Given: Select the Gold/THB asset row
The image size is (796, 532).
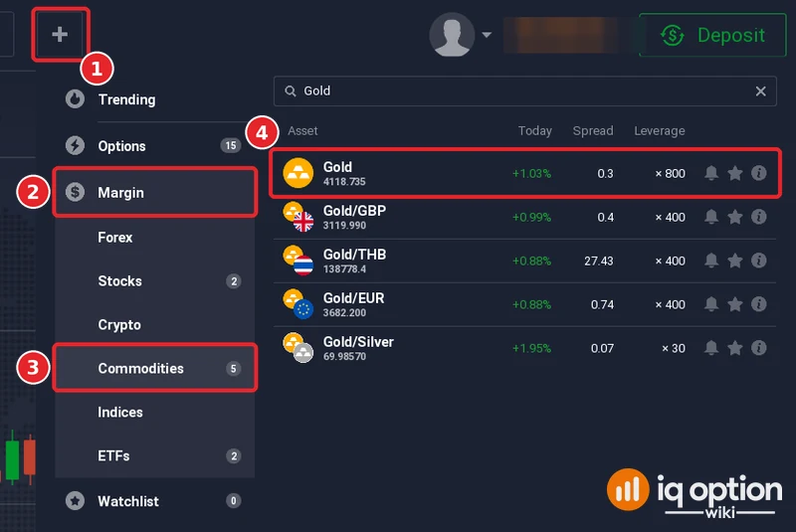Looking at the screenshot, I should [525, 261].
